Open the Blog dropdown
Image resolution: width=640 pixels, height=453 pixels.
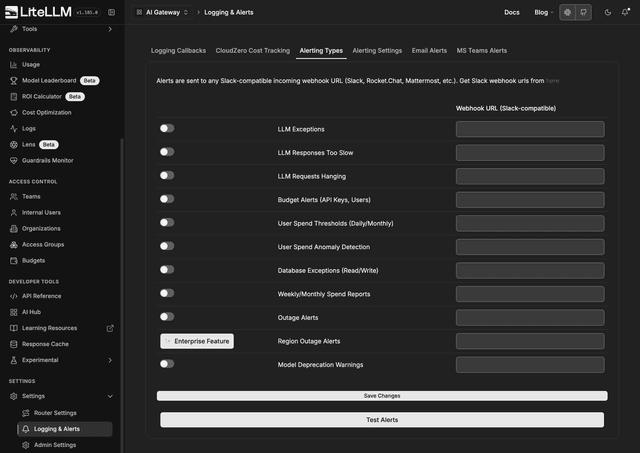(x=544, y=12)
